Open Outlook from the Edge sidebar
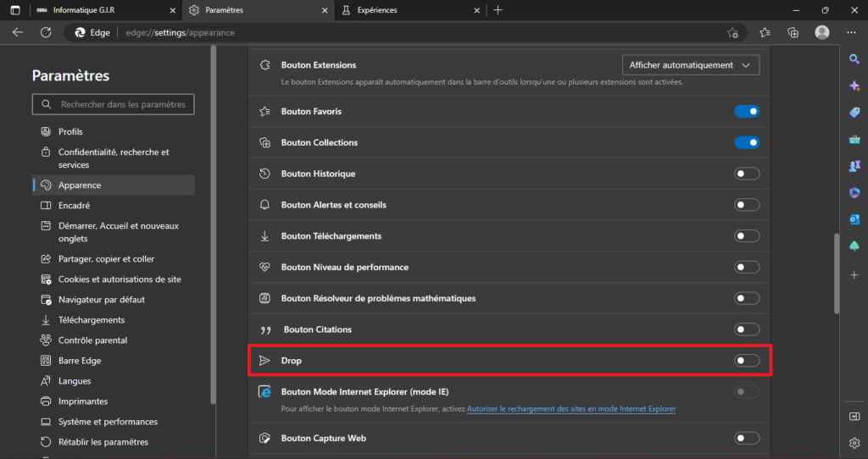This screenshot has height=459, width=868. (854, 219)
